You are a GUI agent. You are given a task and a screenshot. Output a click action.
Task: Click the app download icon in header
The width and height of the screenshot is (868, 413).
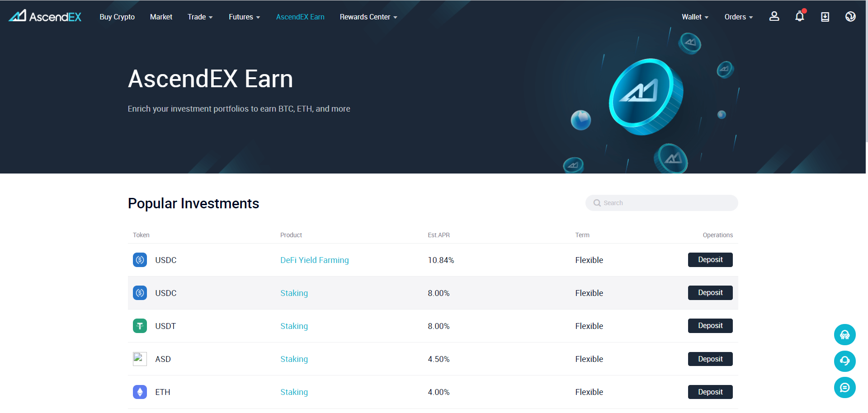tap(825, 17)
